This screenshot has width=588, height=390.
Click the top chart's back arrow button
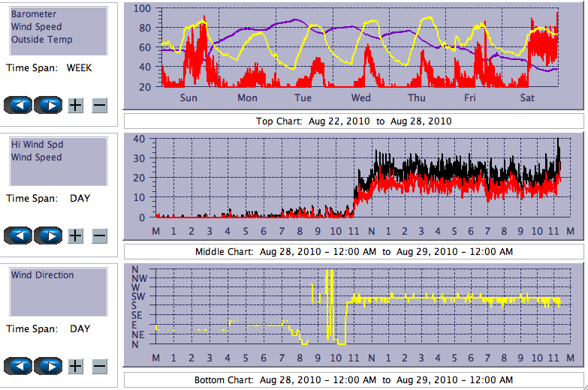(x=18, y=105)
